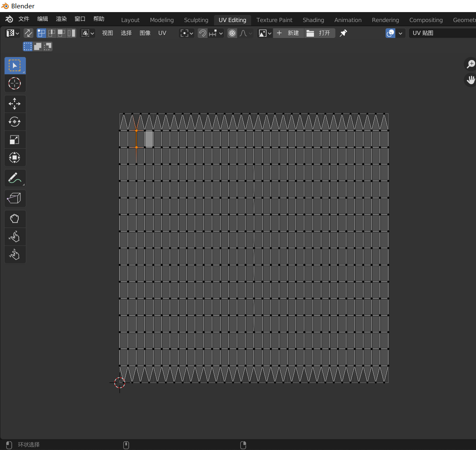Toggle UV sync selection

pyautogui.click(x=28, y=33)
